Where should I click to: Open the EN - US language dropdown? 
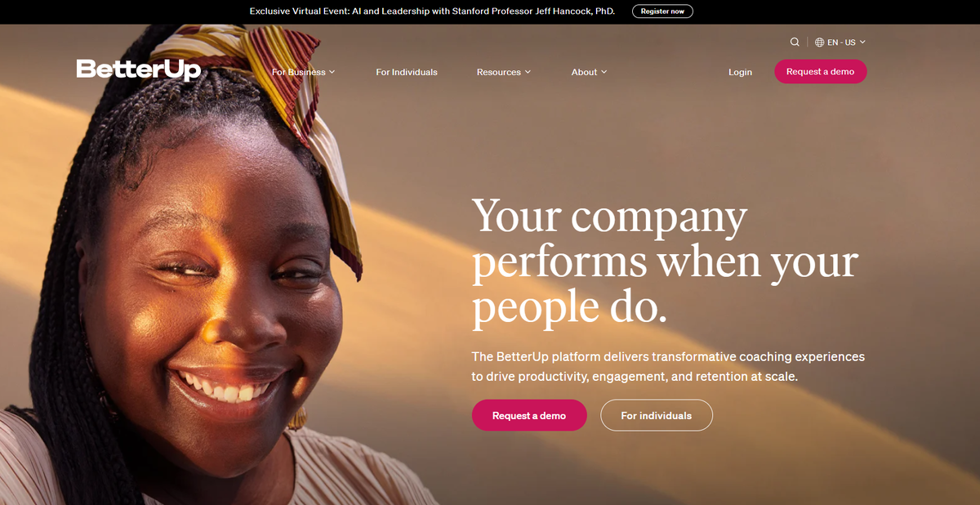coord(840,42)
